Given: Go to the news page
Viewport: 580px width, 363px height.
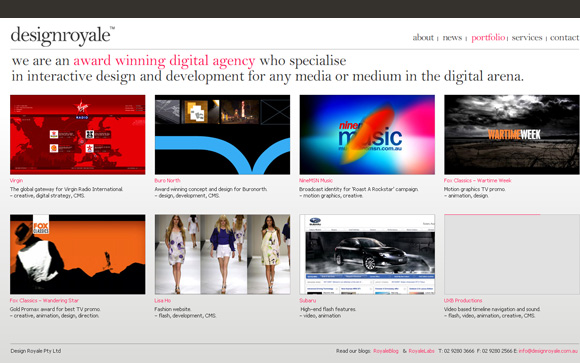Looking at the screenshot, I should 452,37.
